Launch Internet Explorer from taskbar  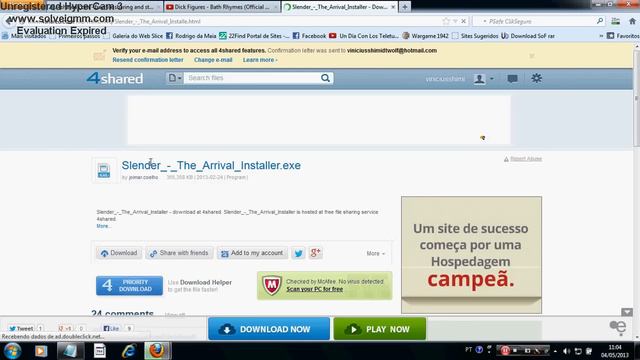[129, 351]
